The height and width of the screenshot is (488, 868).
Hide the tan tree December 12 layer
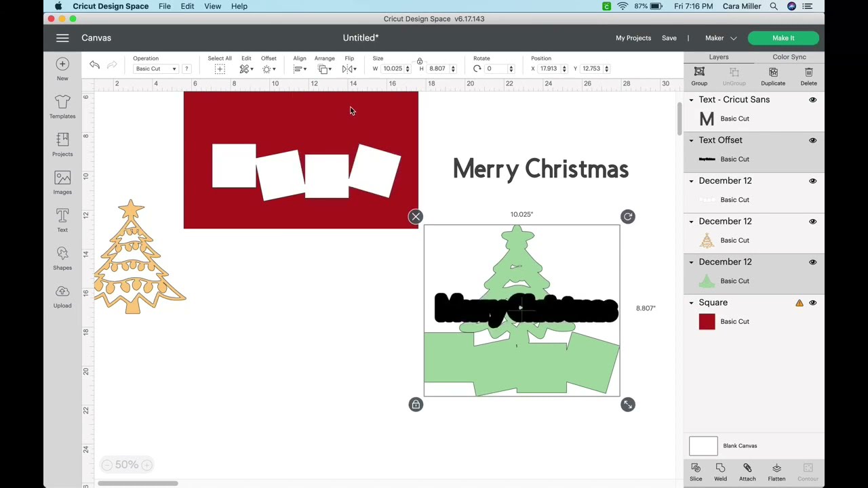tap(812, 222)
